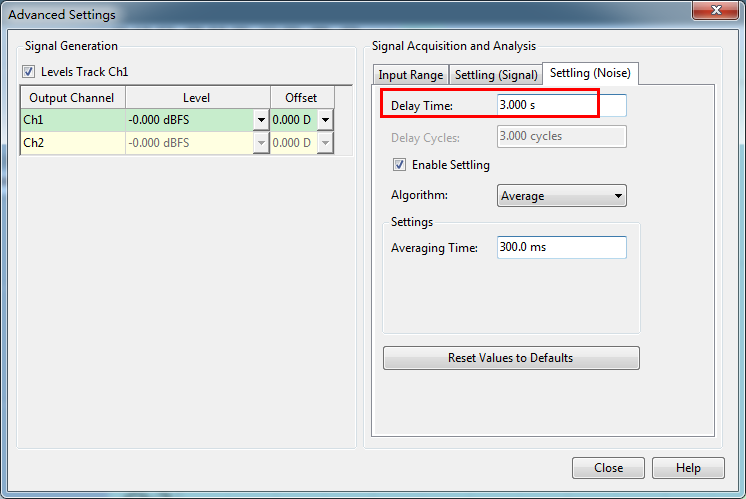This screenshot has height=499, width=746.
Task: Open the Algorithm dropdown showing Average
Action: pos(562,196)
